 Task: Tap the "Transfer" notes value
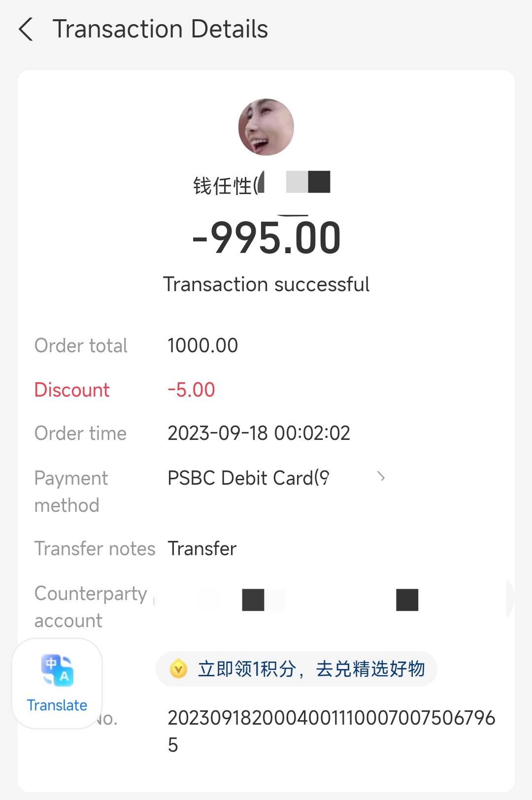click(x=202, y=549)
